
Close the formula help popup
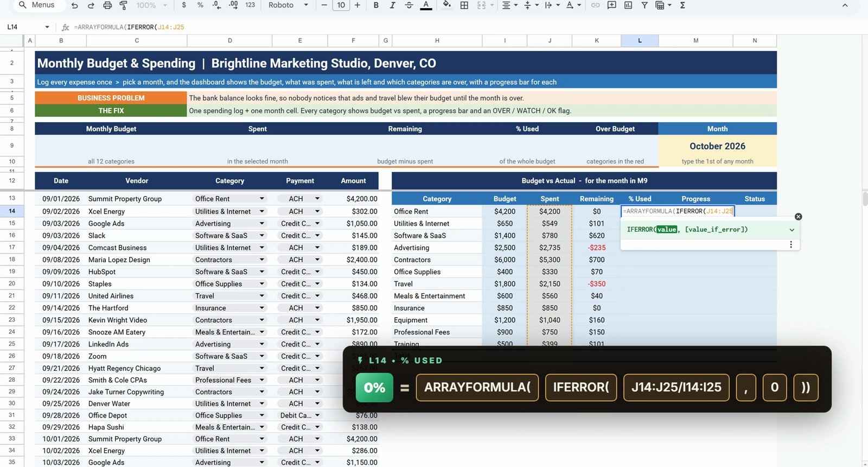pyautogui.click(x=798, y=217)
